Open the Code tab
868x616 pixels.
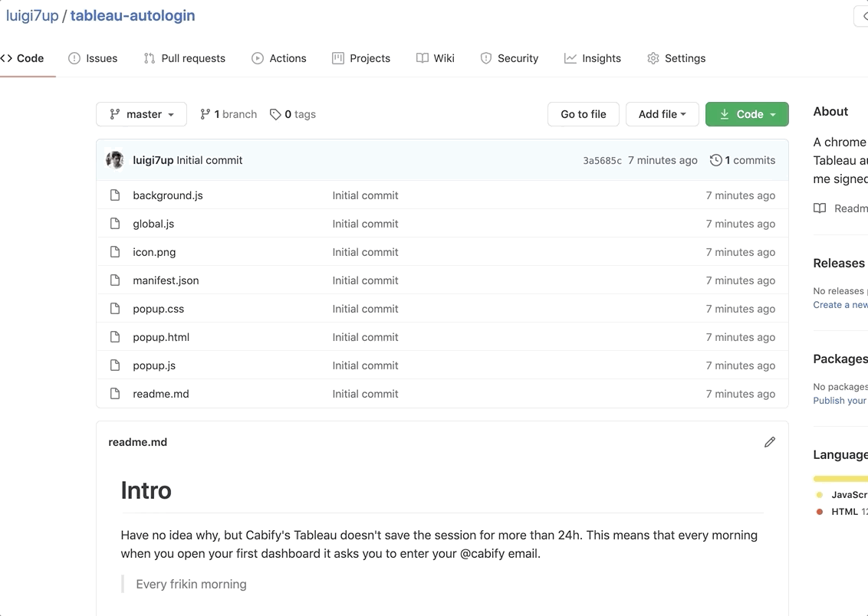(x=22, y=58)
